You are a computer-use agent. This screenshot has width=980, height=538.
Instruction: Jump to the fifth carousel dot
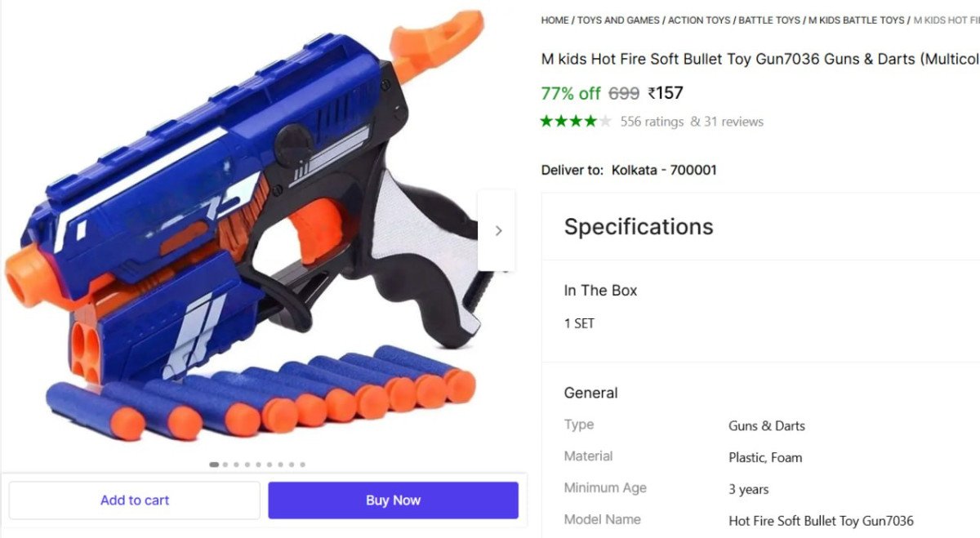click(258, 465)
